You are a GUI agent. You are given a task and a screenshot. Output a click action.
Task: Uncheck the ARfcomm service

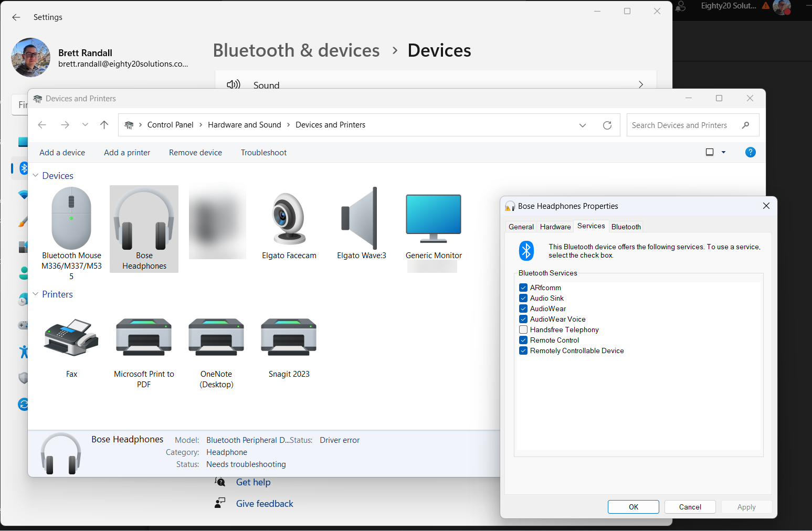coord(523,288)
